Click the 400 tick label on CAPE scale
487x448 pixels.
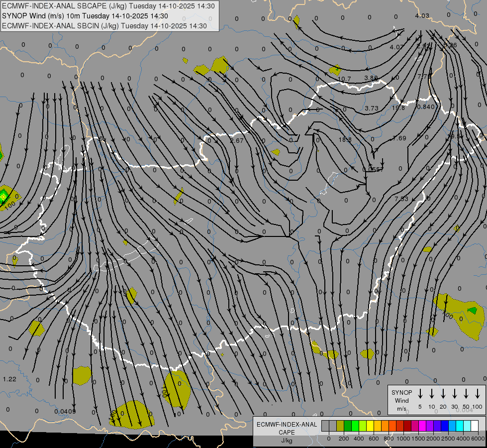359,439
